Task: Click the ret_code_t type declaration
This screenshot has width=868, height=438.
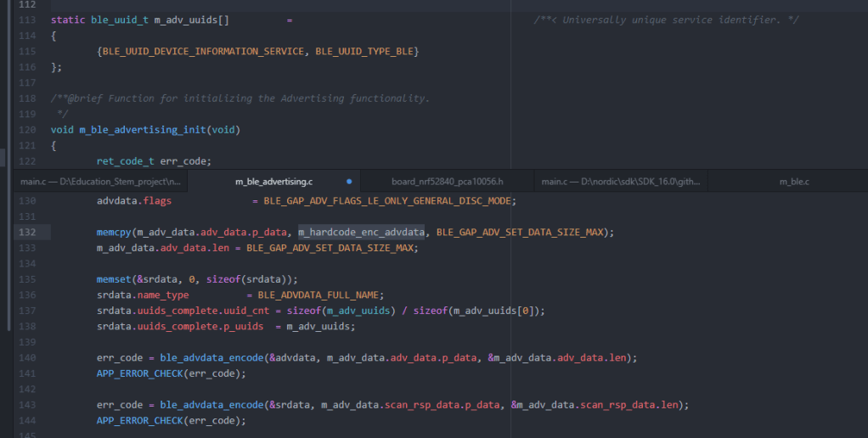Action: click(125, 160)
